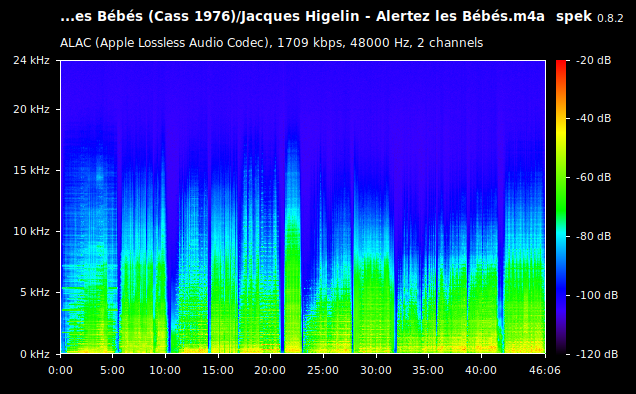Click the '35:00' time axis label
The height and width of the screenshot is (394, 636).
(428, 370)
